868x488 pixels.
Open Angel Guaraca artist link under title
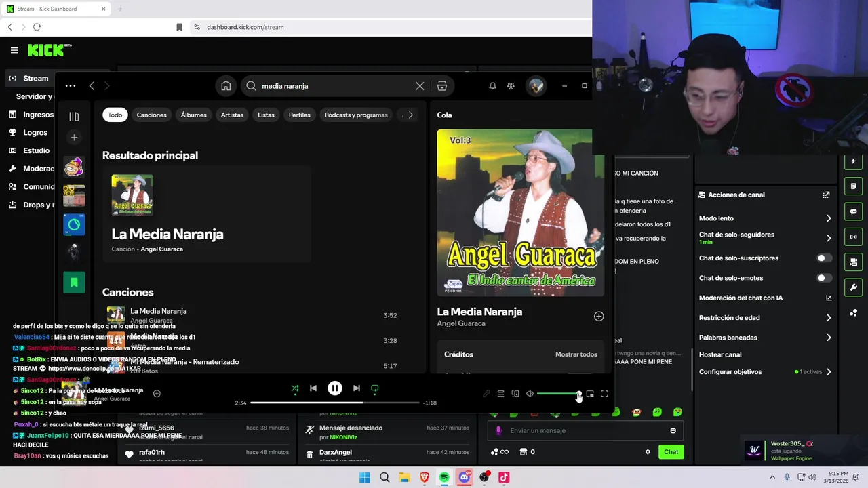coord(461,323)
